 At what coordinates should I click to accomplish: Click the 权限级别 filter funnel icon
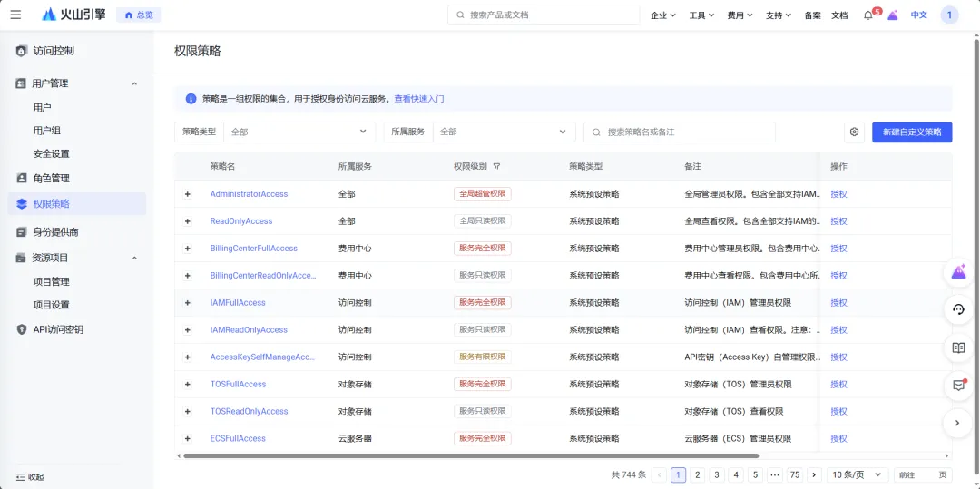(x=497, y=167)
